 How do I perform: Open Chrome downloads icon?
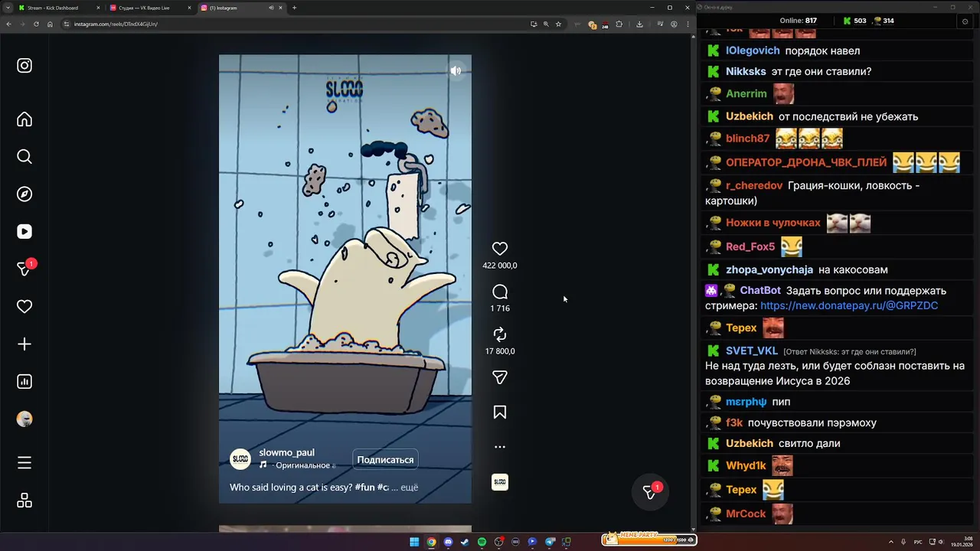[x=639, y=24]
